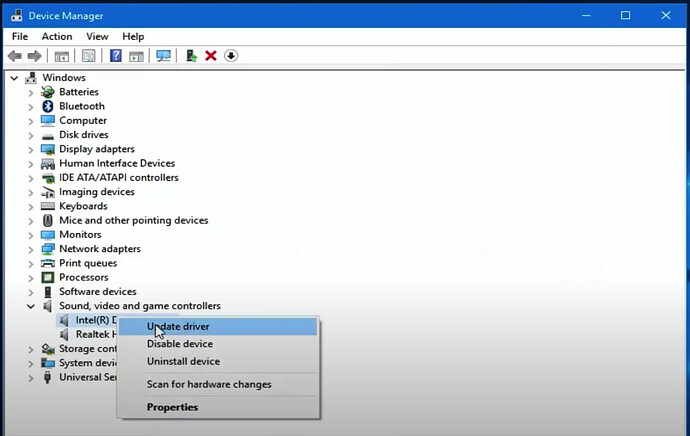The height and width of the screenshot is (436, 690).
Task: Expand the Storage controllers category
Action: click(x=30, y=349)
